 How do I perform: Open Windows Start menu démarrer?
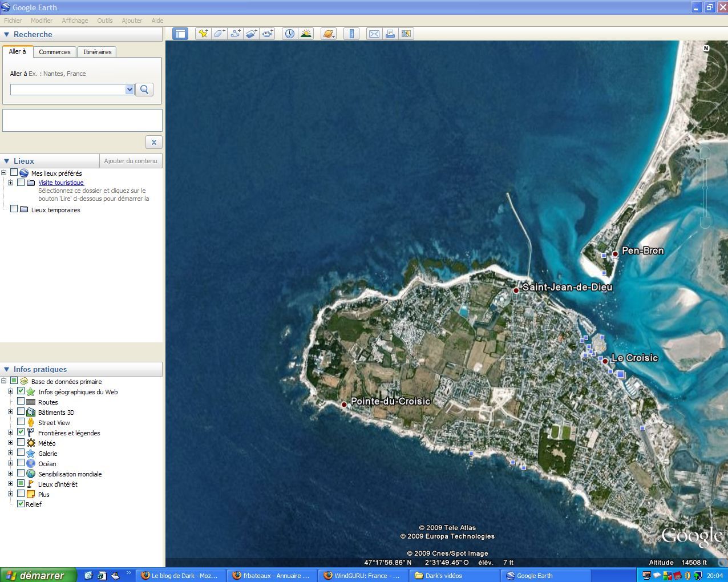38,575
